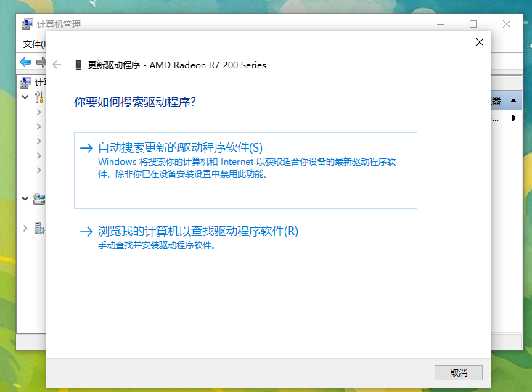Click the forward arrow in the Computer Management toolbar
This screenshot has height=392, width=532.
point(41,62)
